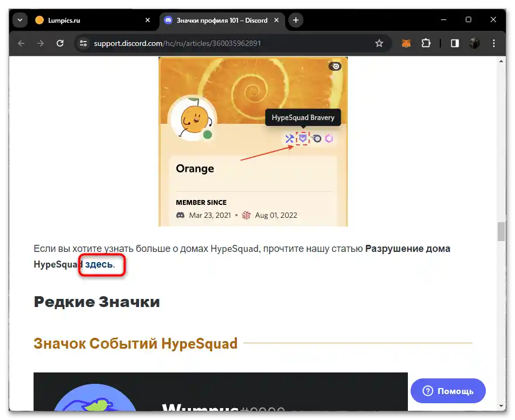
Task: Open the Extensions puzzle piece icon
Action: coord(426,43)
